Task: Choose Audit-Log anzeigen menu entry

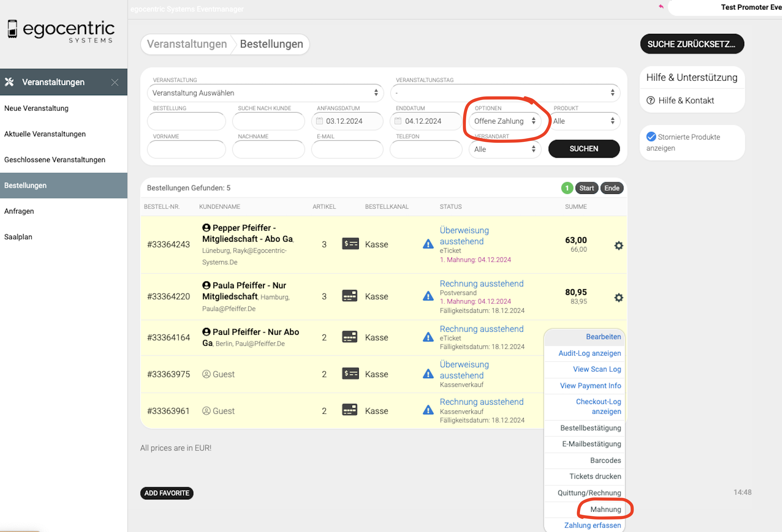Action: [589, 353]
